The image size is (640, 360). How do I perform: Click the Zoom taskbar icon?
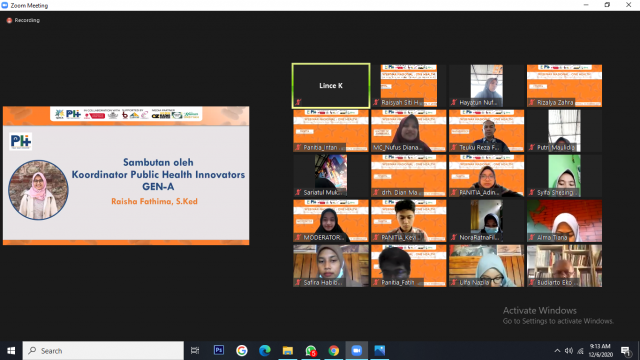tap(357, 350)
